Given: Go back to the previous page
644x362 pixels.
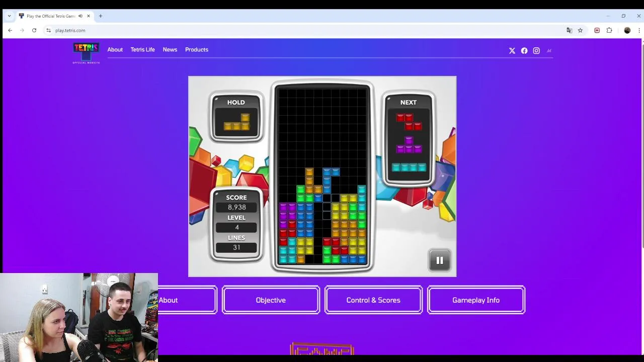Looking at the screenshot, I should (10, 30).
